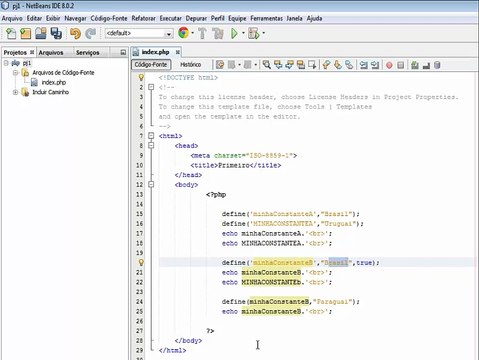This screenshot has height=360, width=479.
Task: Expand the Incluir Caminho tree node
Action: point(15,92)
